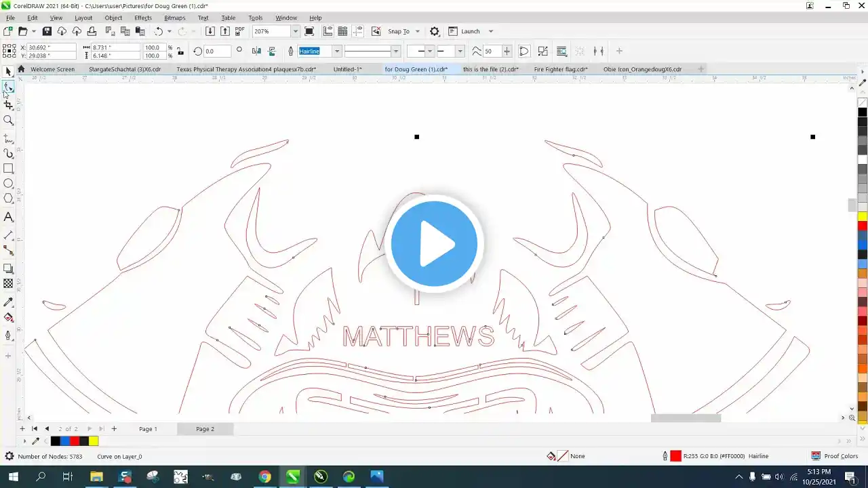Open the Effects menu

143,18
